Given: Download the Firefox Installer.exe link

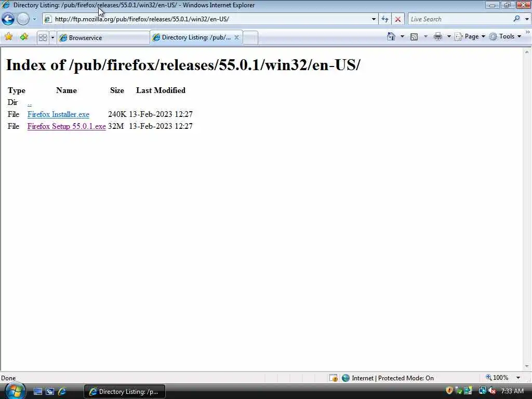Looking at the screenshot, I should [58, 114].
